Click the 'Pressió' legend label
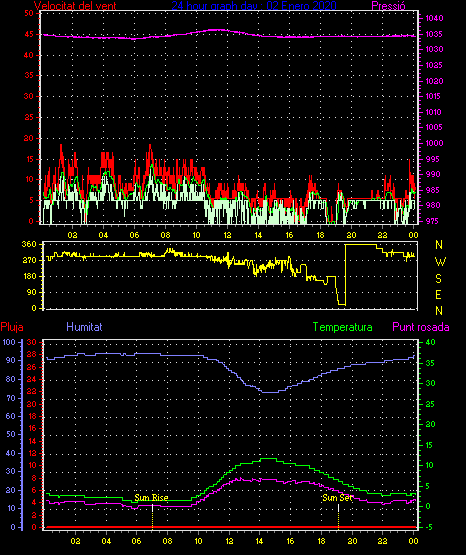Screen dimensions: 466x555 pyautogui.click(x=389, y=6)
